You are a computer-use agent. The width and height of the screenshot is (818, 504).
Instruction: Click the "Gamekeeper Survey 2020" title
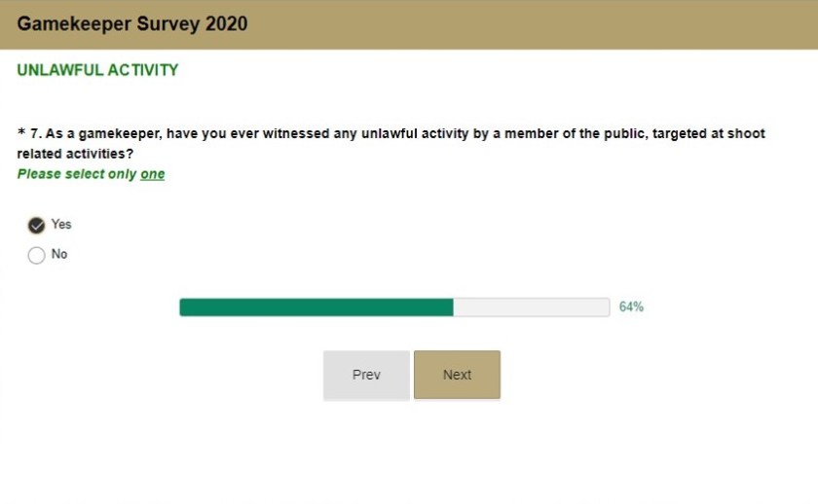click(131, 23)
